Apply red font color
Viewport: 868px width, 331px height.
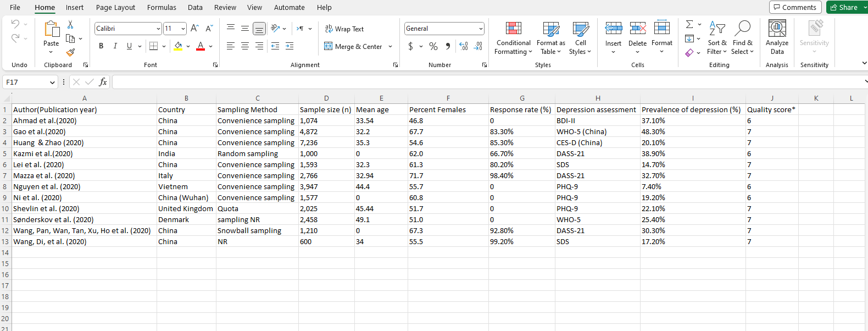pos(201,46)
